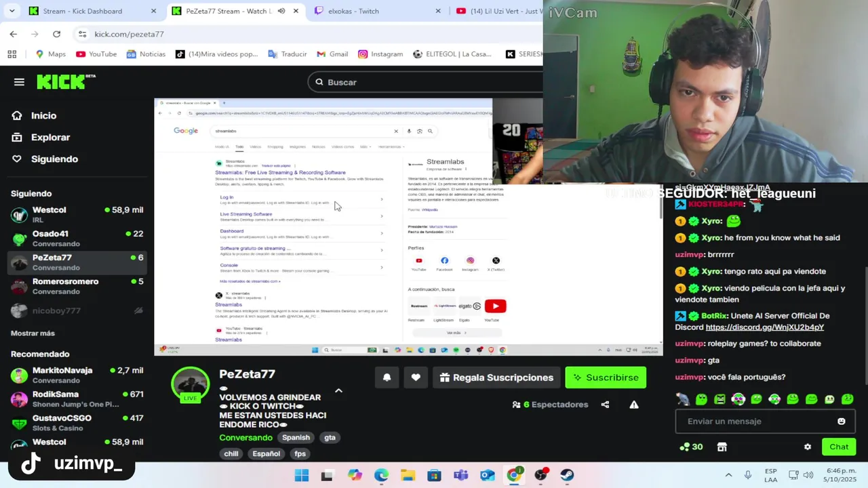Screen dimensions: 868x488
Task: Open the emoji picker in chat input
Action: [x=842, y=422]
